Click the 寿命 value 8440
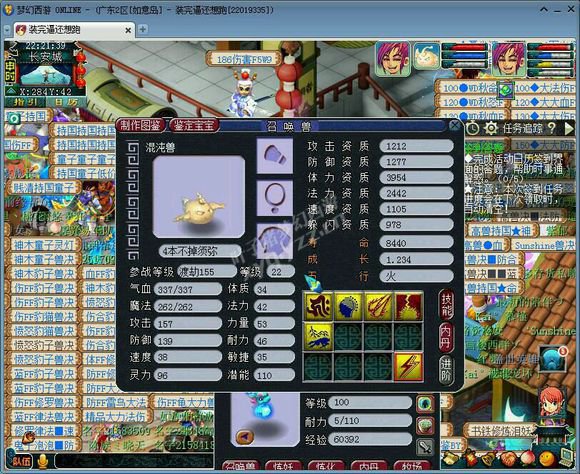This screenshot has height=474, width=580. (x=417, y=243)
